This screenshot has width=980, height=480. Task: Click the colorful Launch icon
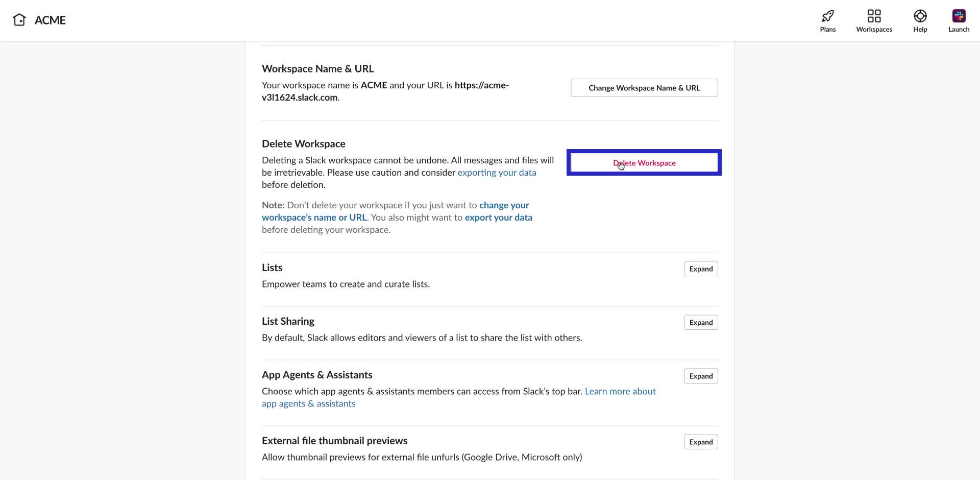[958, 15]
